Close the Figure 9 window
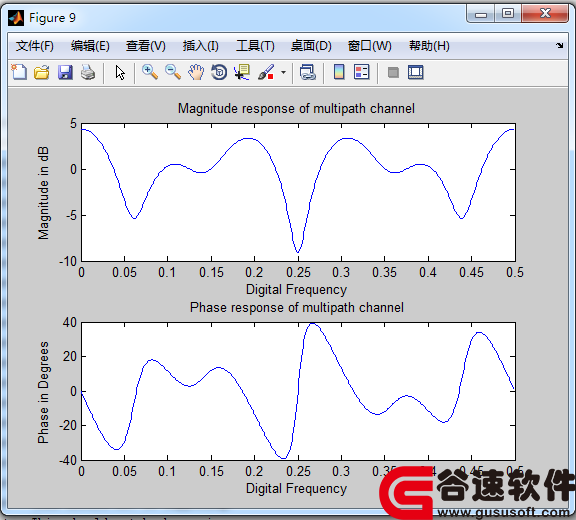 546,14
